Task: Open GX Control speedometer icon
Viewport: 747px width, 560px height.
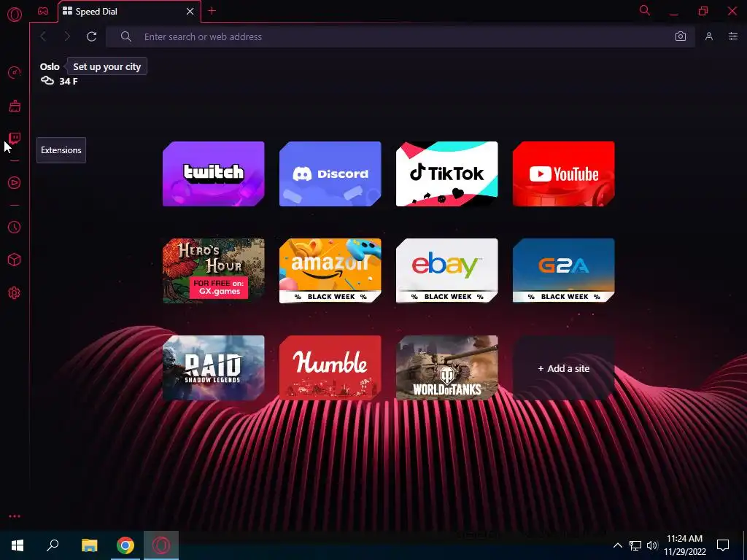Action: (15, 73)
